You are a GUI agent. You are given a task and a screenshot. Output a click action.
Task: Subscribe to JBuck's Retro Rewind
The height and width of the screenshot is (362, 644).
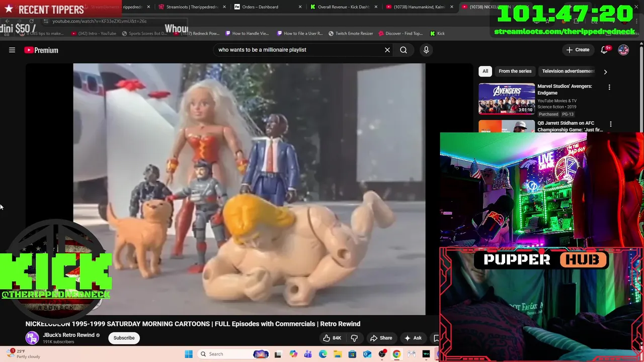coord(124,338)
